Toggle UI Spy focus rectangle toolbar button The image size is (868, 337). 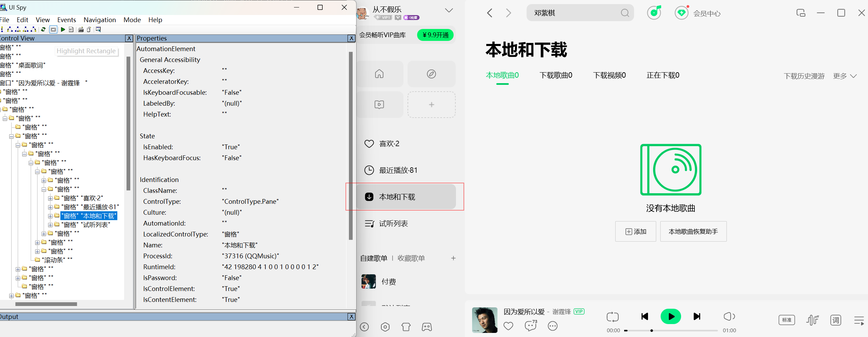coord(53,30)
